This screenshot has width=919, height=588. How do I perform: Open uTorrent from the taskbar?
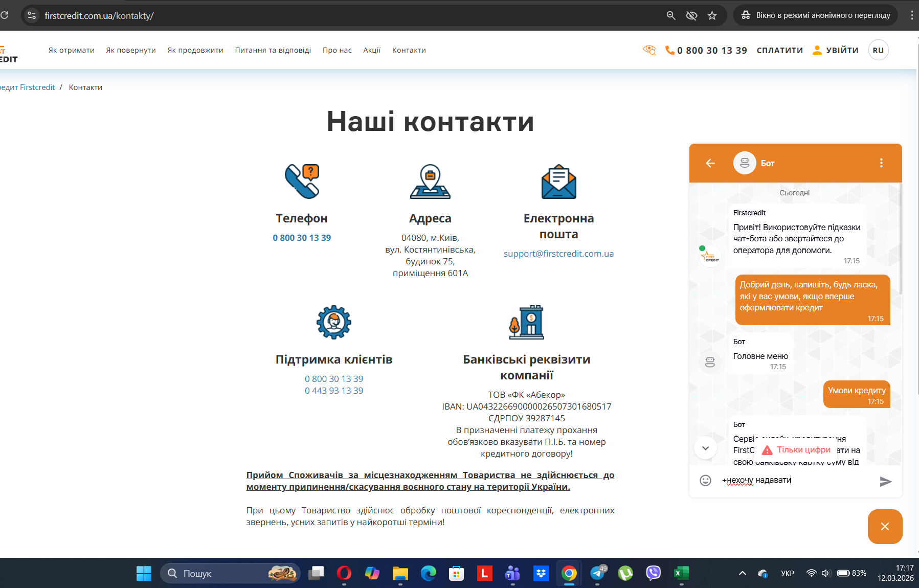tap(625, 573)
